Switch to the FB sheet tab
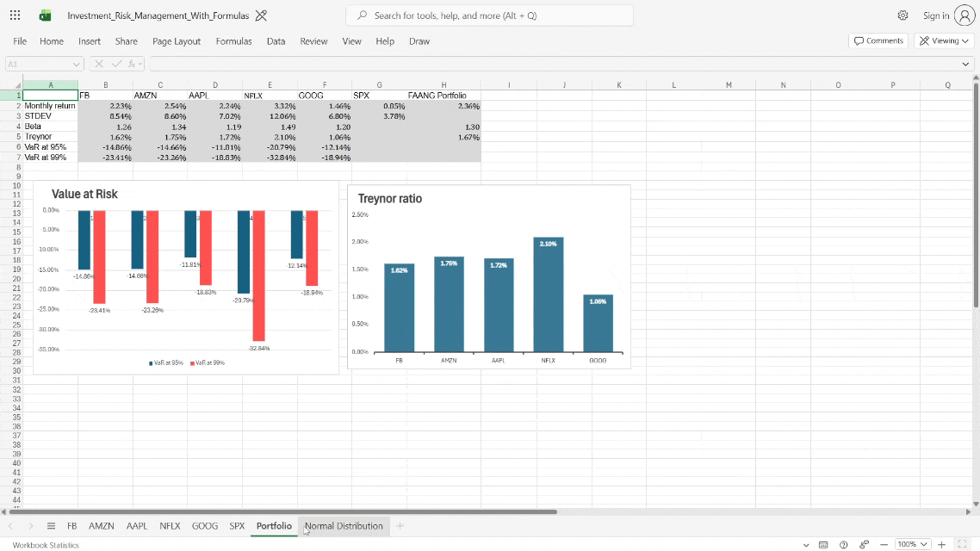Screen dimensions: 980x551 (71, 526)
